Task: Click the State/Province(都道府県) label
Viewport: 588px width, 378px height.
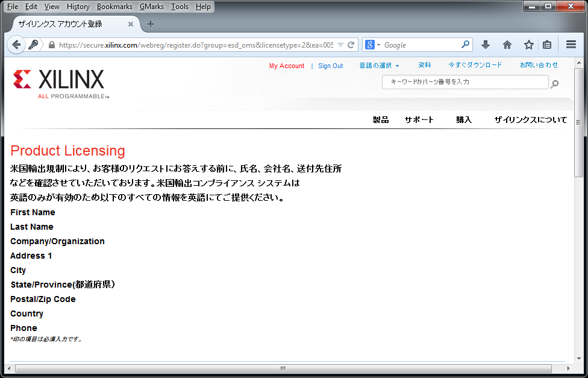Action: click(x=63, y=285)
